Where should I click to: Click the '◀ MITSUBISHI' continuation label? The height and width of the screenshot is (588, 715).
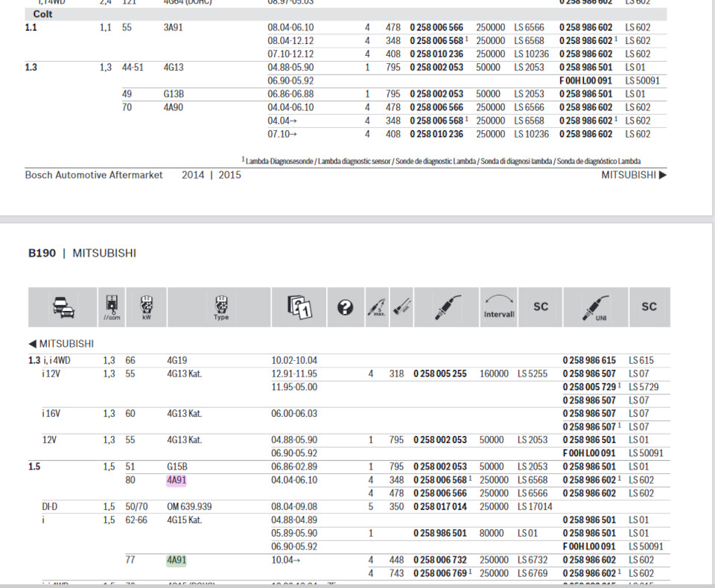61,344
